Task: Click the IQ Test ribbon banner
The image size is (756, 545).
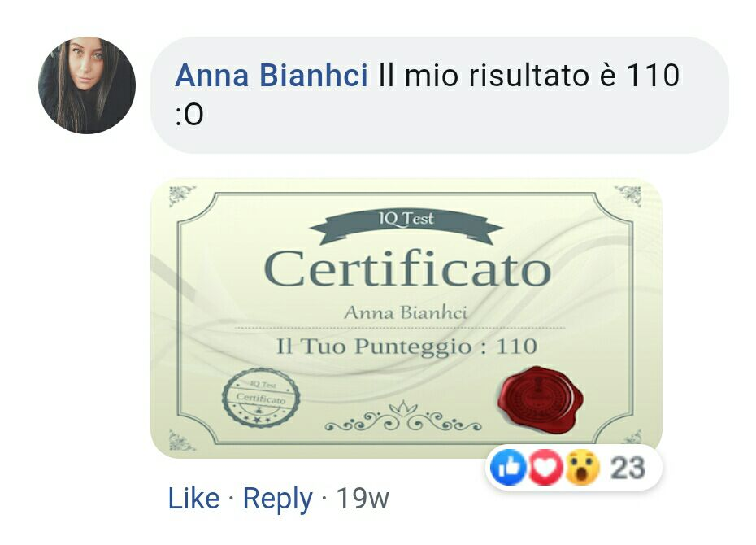Action: [x=406, y=225]
